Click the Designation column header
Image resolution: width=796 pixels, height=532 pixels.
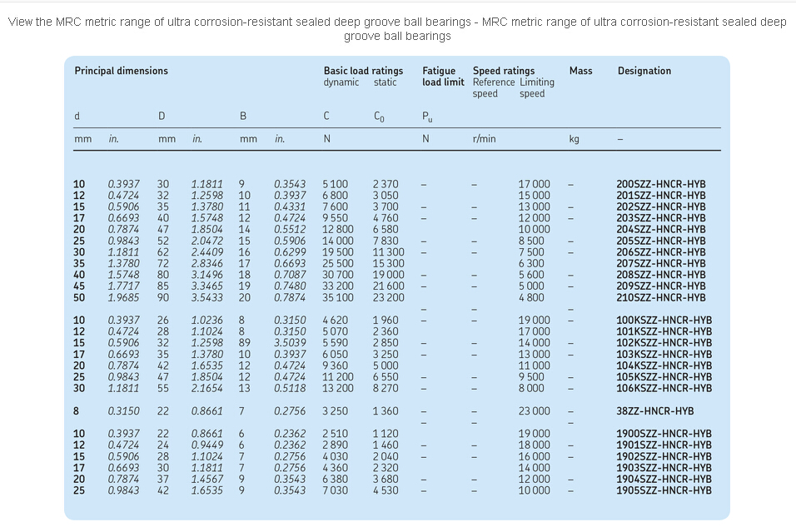tap(644, 71)
